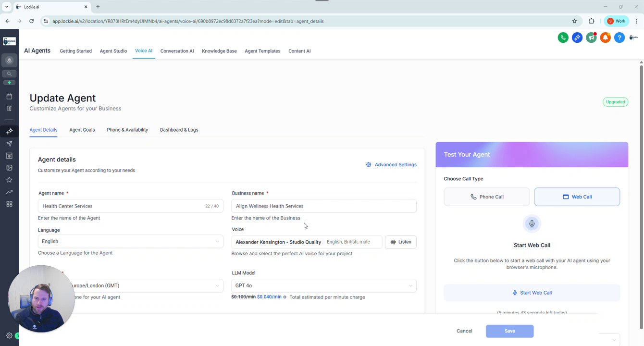The height and width of the screenshot is (346, 644).
Task: Open the browser-window sites icon in sidebar
Action: 9,156
